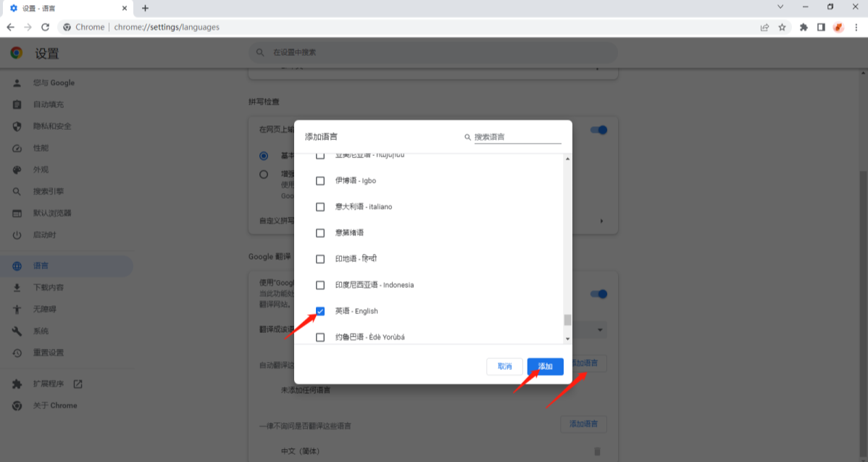Select 语言 in the sidebar
This screenshot has height=462, width=868.
click(67, 266)
